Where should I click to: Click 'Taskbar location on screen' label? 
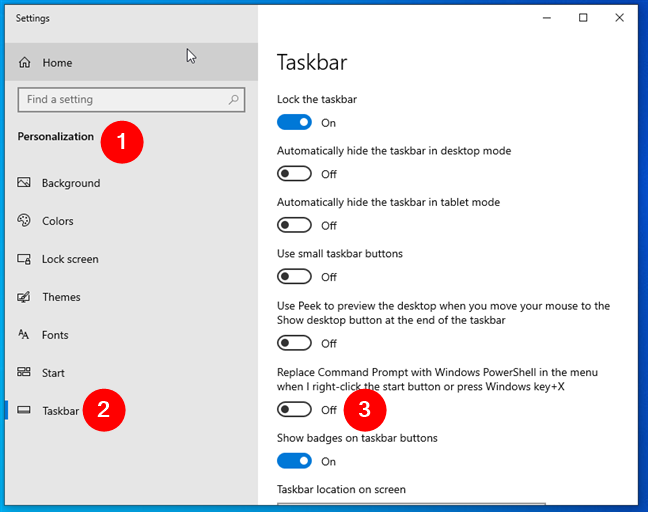click(x=341, y=489)
